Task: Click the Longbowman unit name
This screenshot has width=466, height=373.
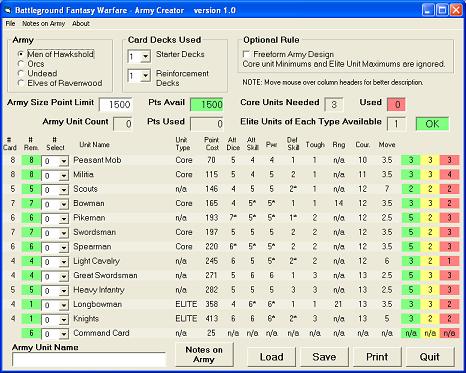Action: (x=97, y=304)
